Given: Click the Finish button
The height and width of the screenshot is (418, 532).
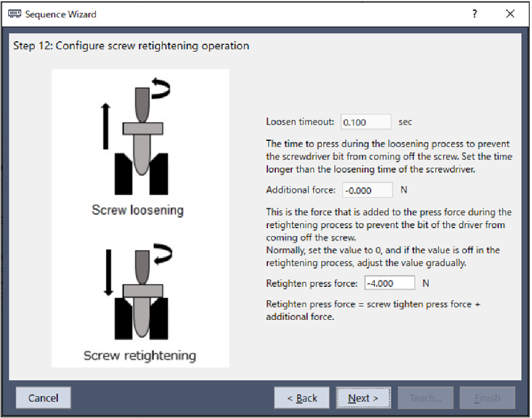Looking at the screenshot, I should 487,398.
